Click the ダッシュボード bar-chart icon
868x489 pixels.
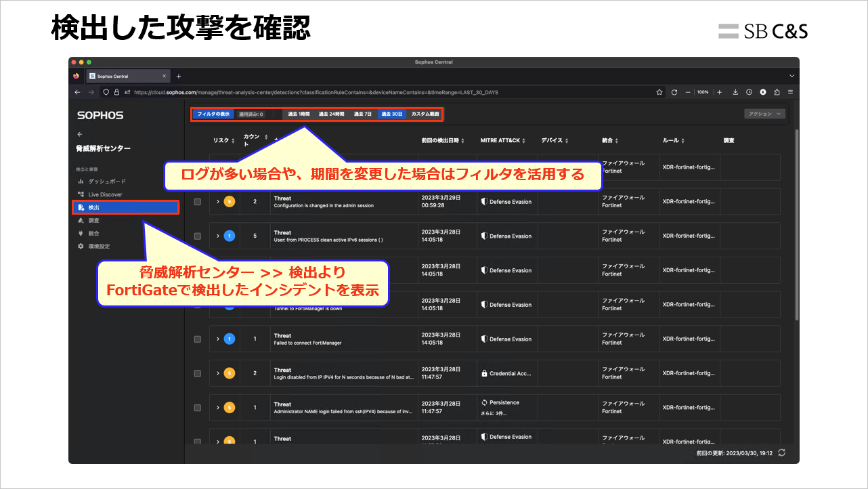[81, 182]
